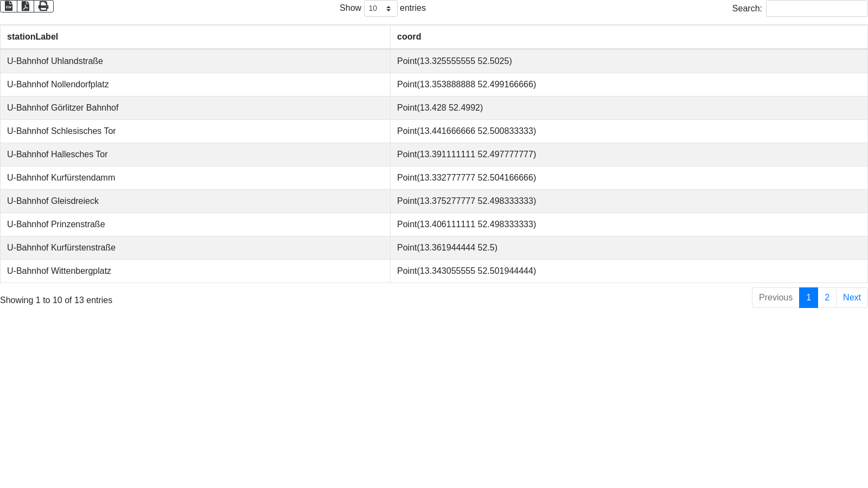This screenshot has height=488, width=868.
Task: Sort by the stationLabel column header
Action: click(x=33, y=37)
